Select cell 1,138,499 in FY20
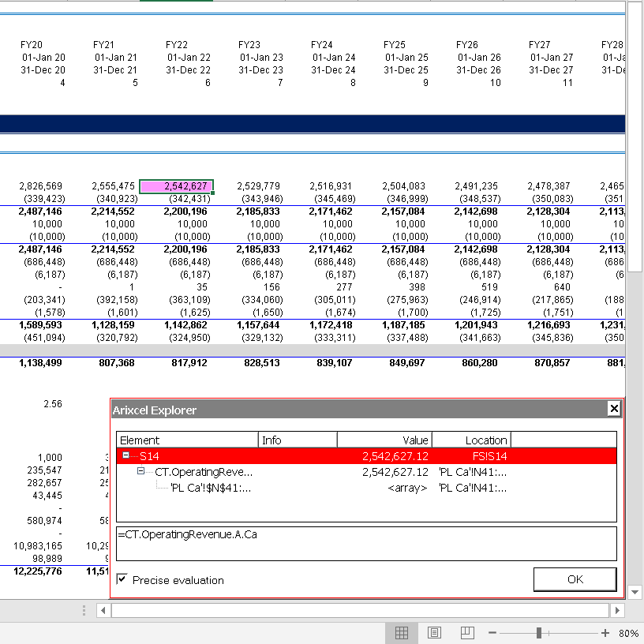Viewport: 644px width, 644px height. point(40,363)
